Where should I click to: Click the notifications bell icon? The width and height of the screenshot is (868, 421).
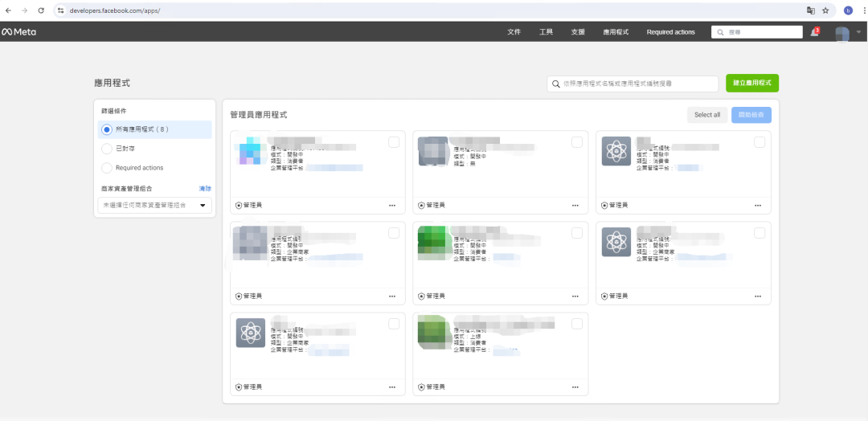pos(814,32)
